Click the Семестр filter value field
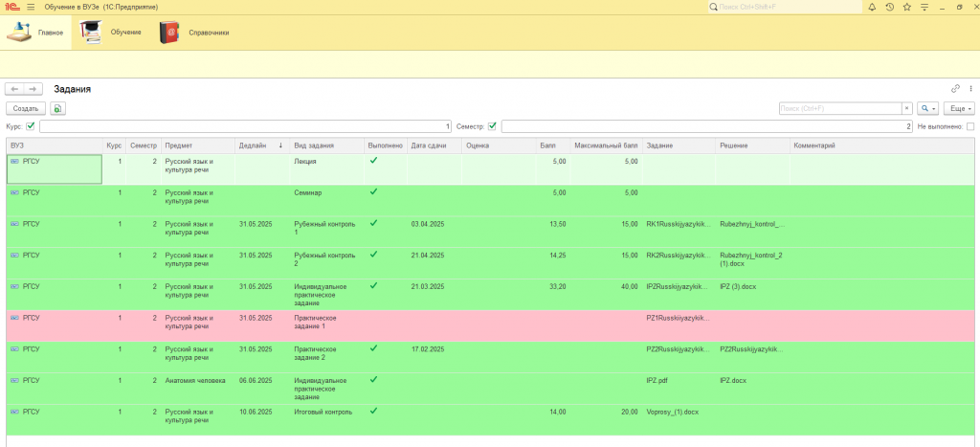This screenshot has width=980, height=447. [x=707, y=126]
